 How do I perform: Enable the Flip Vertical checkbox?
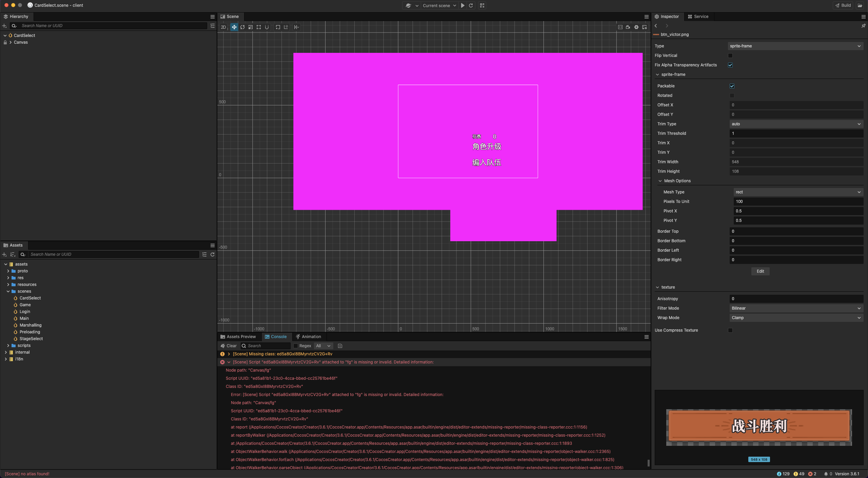[730, 56]
